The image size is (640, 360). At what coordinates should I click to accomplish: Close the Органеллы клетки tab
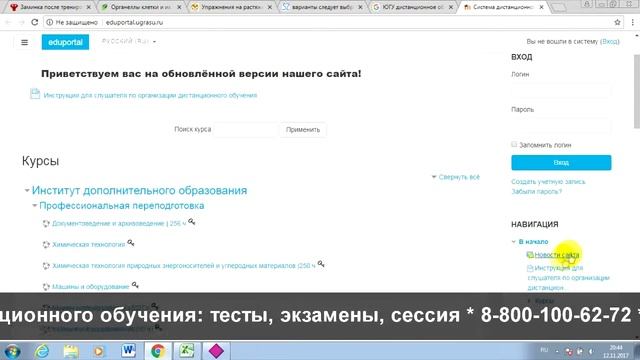pyautogui.click(x=179, y=7)
